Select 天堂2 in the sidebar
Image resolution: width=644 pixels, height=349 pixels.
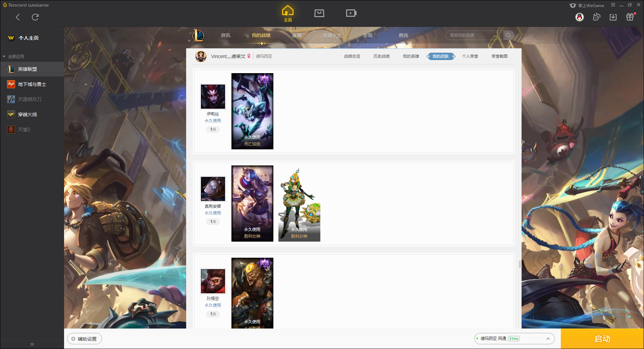(32, 130)
